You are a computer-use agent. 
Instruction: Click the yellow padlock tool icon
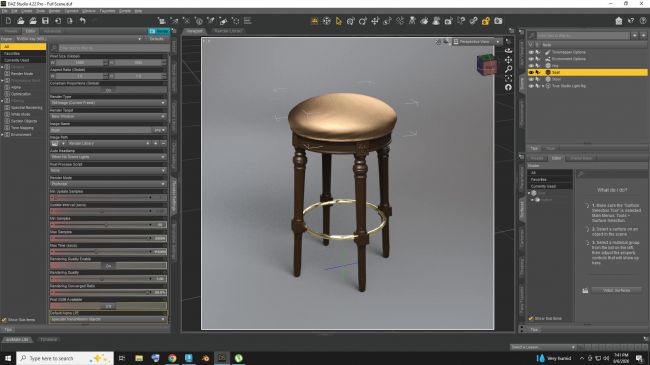point(485,21)
